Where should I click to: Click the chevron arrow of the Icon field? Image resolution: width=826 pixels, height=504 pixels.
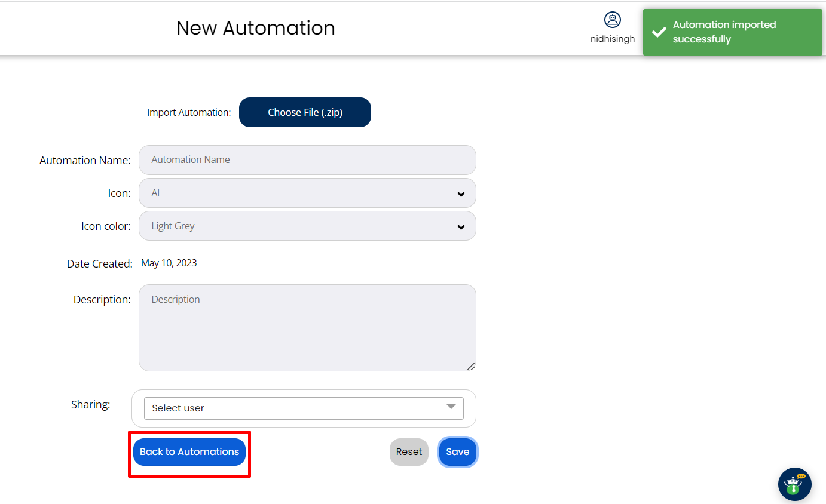pyautogui.click(x=461, y=194)
